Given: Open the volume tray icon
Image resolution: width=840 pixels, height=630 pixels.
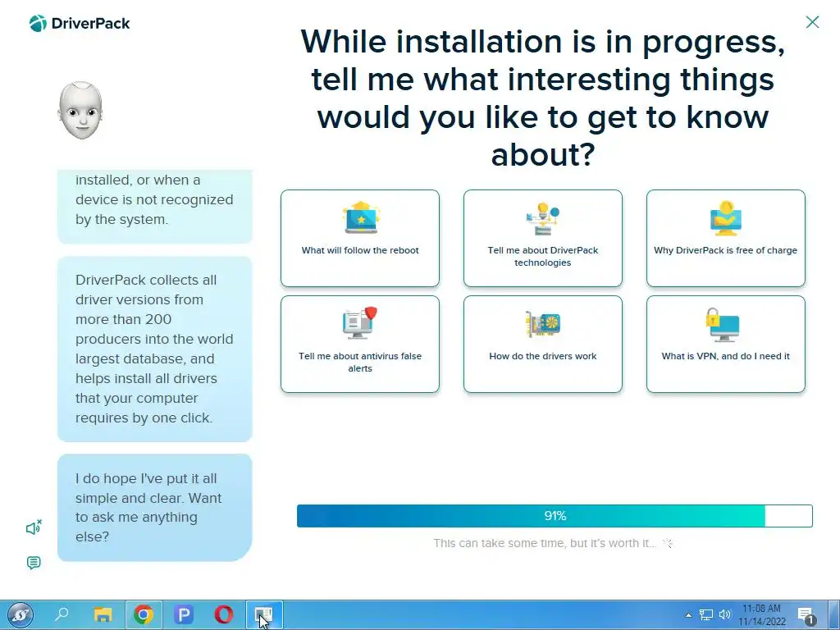Looking at the screenshot, I should [725, 615].
